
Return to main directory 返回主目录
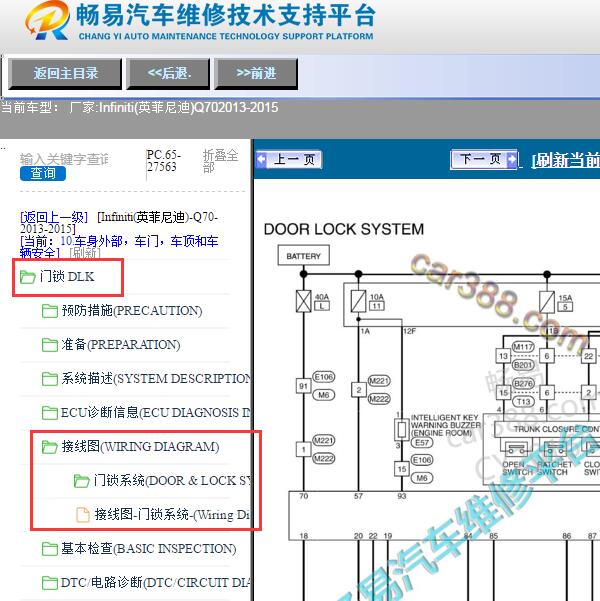65,74
